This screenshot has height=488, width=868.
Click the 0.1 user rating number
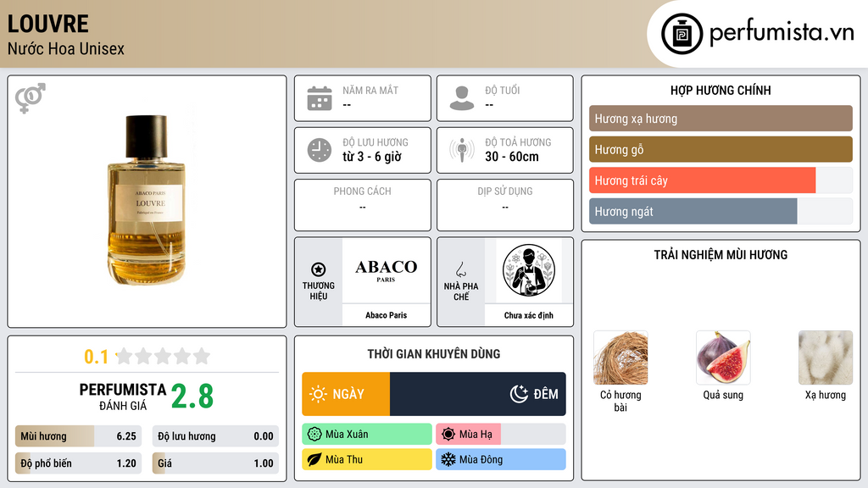pyautogui.click(x=96, y=357)
